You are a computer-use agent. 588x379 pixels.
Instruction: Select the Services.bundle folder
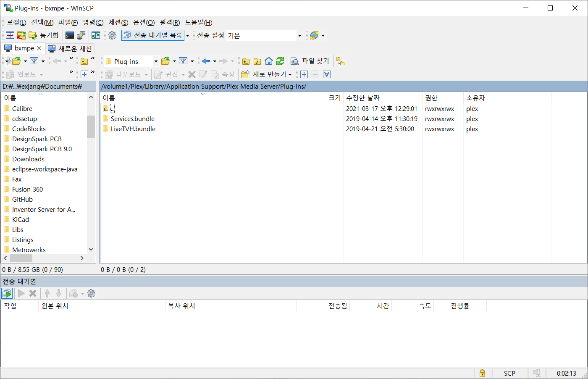(x=129, y=118)
